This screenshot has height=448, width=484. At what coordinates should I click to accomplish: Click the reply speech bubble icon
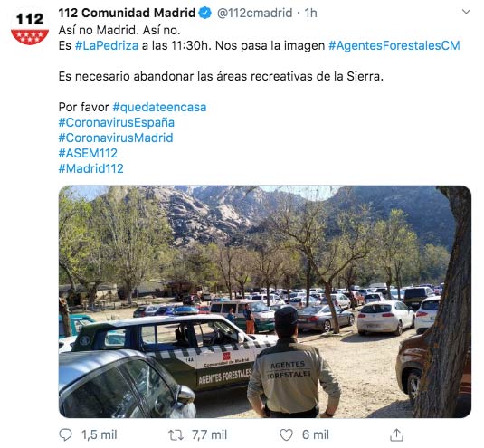point(65,434)
